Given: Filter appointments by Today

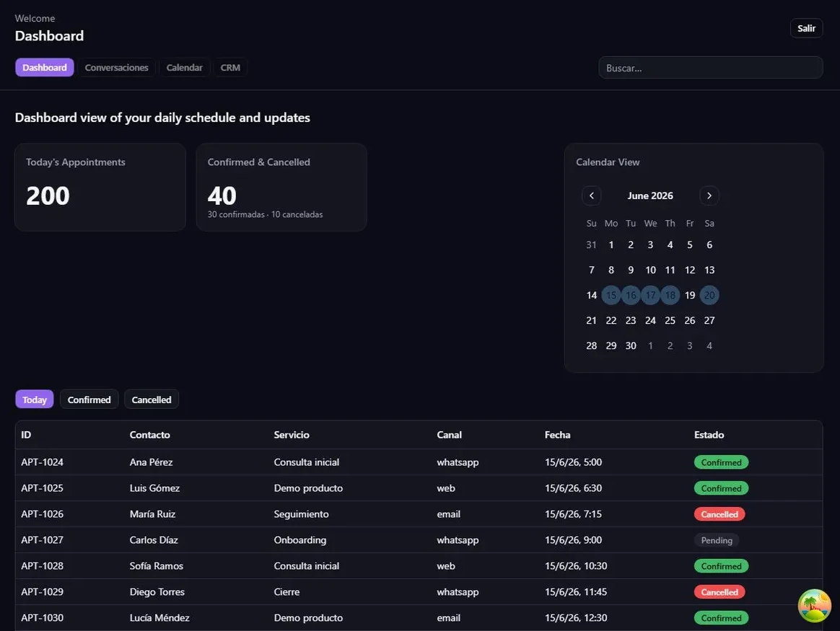Looking at the screenshot, I should (35, 400).
